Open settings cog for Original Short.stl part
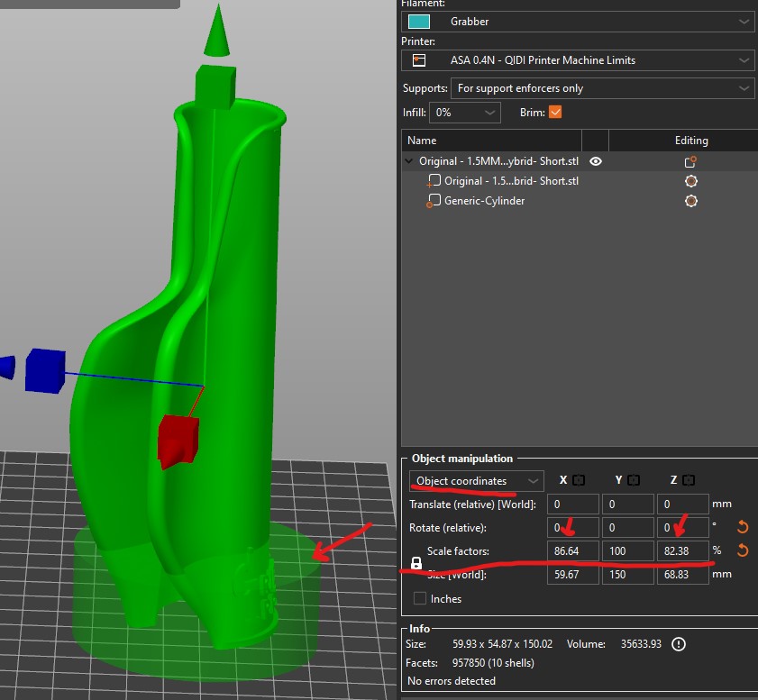 (691, 181)
